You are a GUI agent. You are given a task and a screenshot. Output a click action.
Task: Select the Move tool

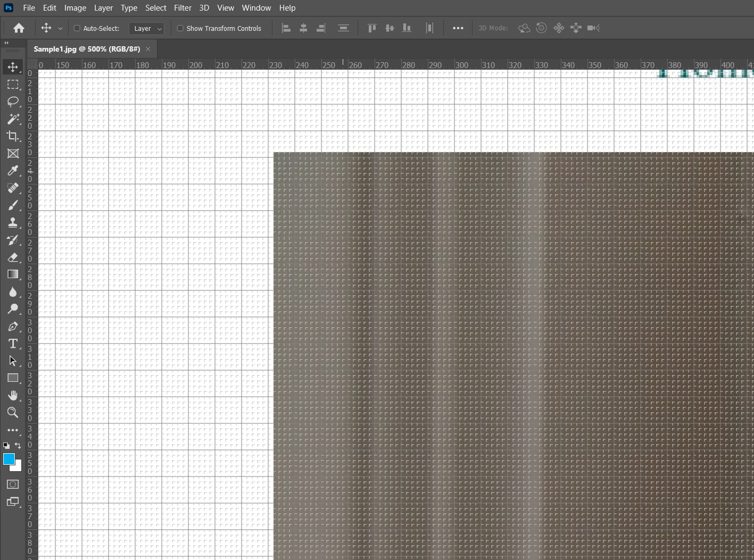pos(13,66)
